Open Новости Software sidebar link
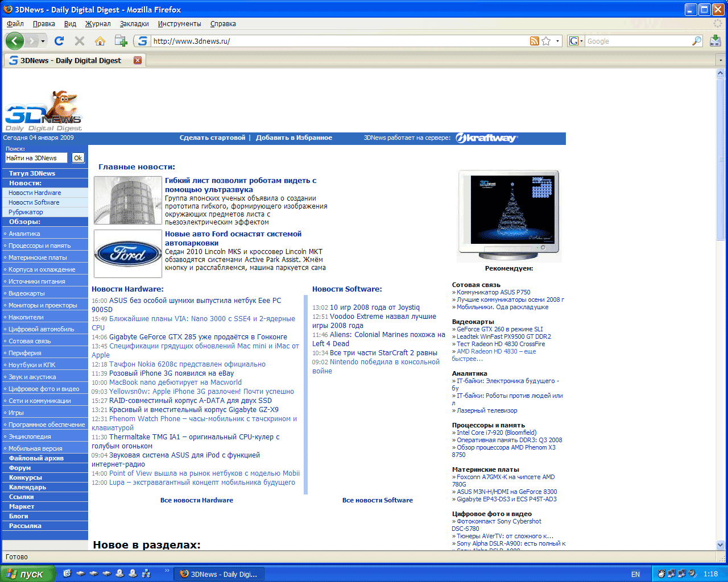The image size is (728, 582). pos(34,202)
